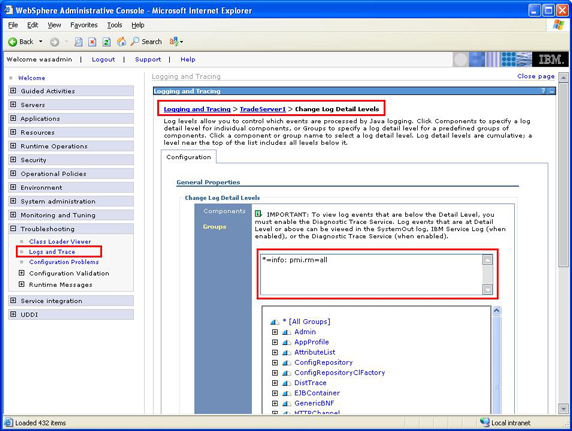Open the Tools menu

[x=115, y=25]
